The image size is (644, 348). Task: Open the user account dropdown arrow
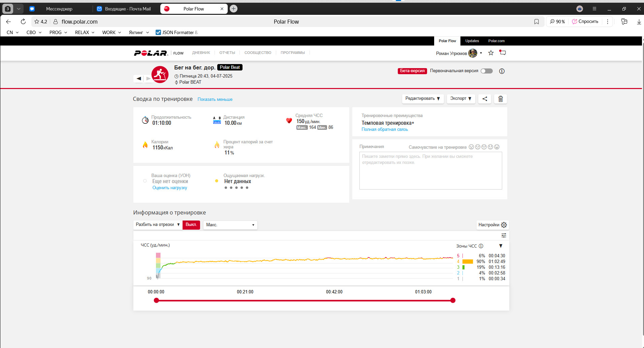coord(481,53)
